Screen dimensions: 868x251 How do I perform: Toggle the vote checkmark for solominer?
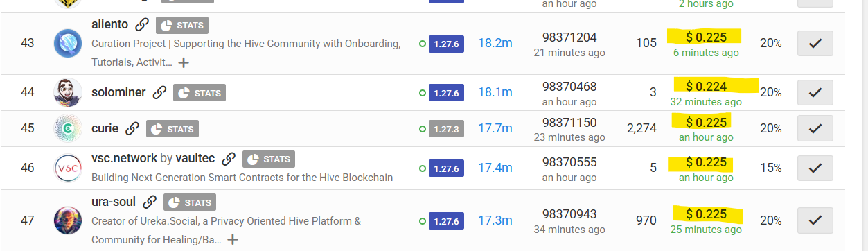point(815,92)
